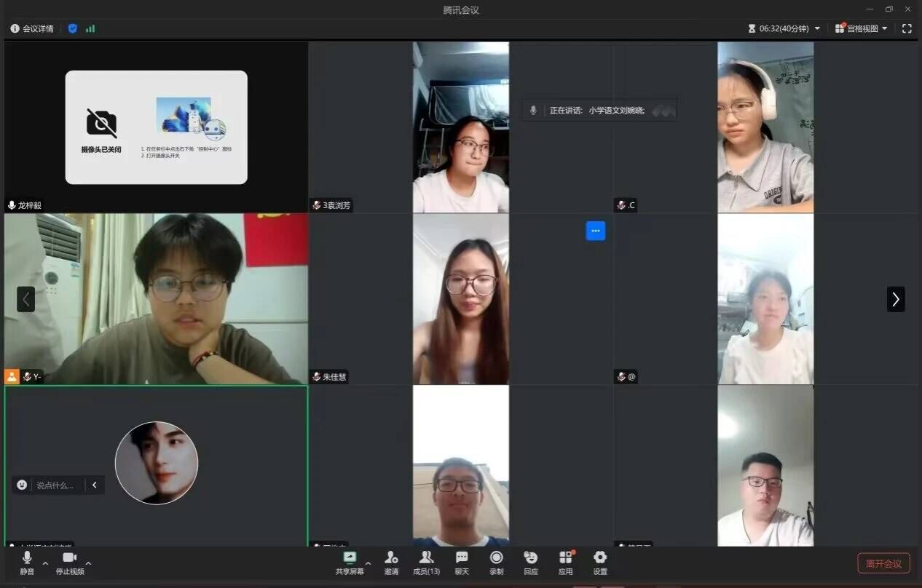The width and height of the screenshot is (922, 588).
Task: Click the red 离开会议 button
Action: click(x=883, y=563)
